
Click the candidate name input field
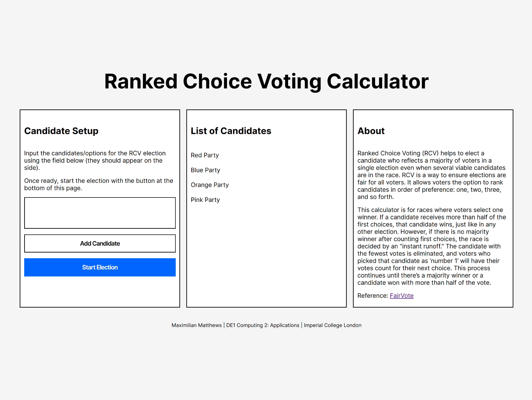point(100,213)
